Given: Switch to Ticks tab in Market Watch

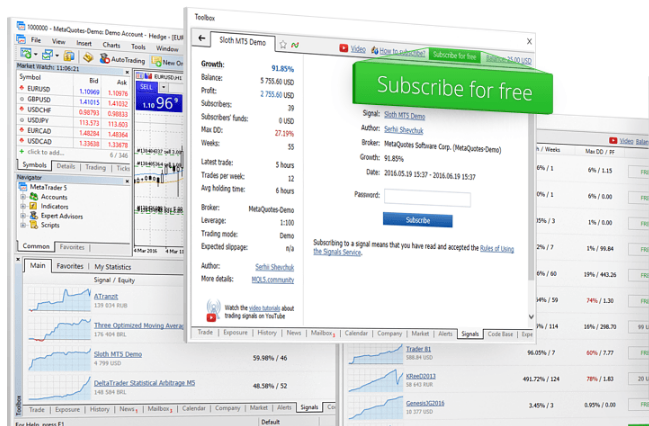Looking at the screenshot, I should (x=123, y=168).
